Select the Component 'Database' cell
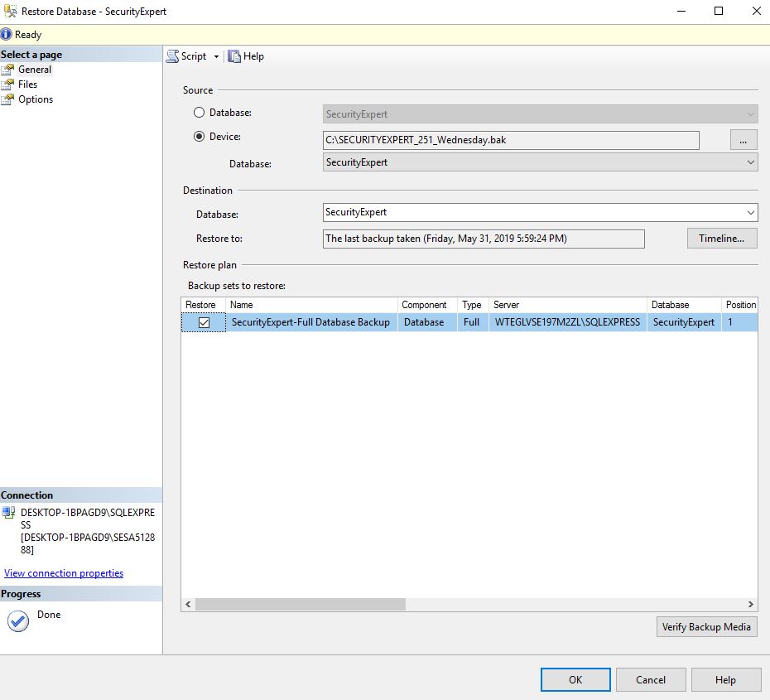 click(x=427, y=323)
